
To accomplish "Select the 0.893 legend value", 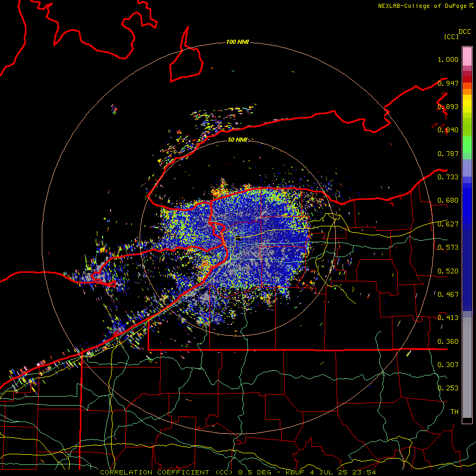I will (448, 106).
